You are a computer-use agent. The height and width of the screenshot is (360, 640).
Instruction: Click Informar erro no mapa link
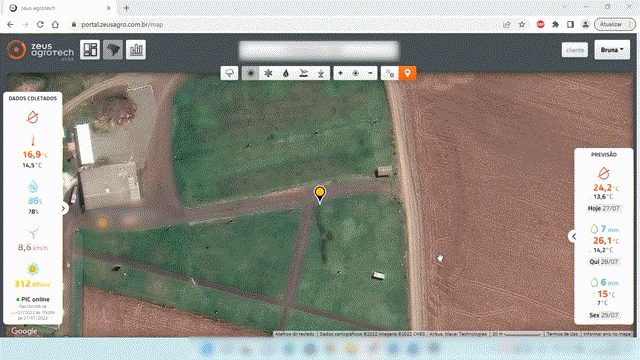pos(607,334)
